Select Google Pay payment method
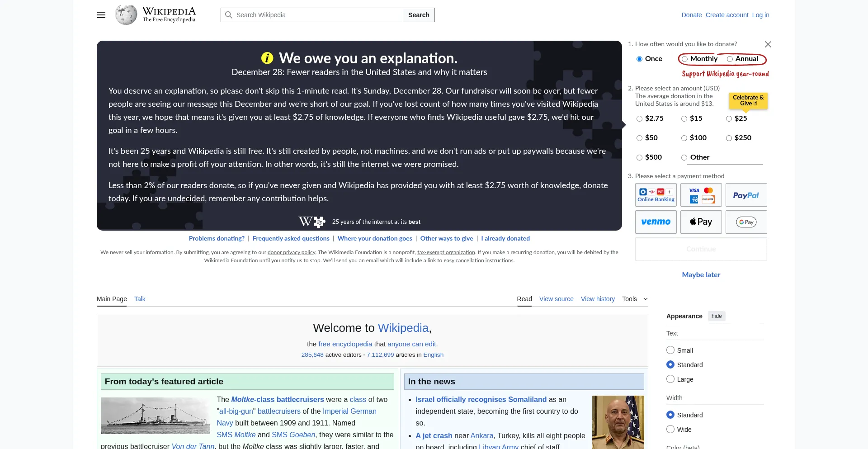 [x=746, y=222]
